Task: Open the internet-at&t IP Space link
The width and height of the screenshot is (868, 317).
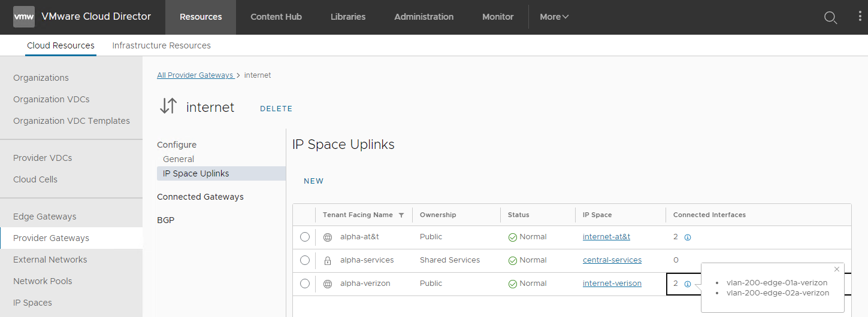Action: [606, 237]
